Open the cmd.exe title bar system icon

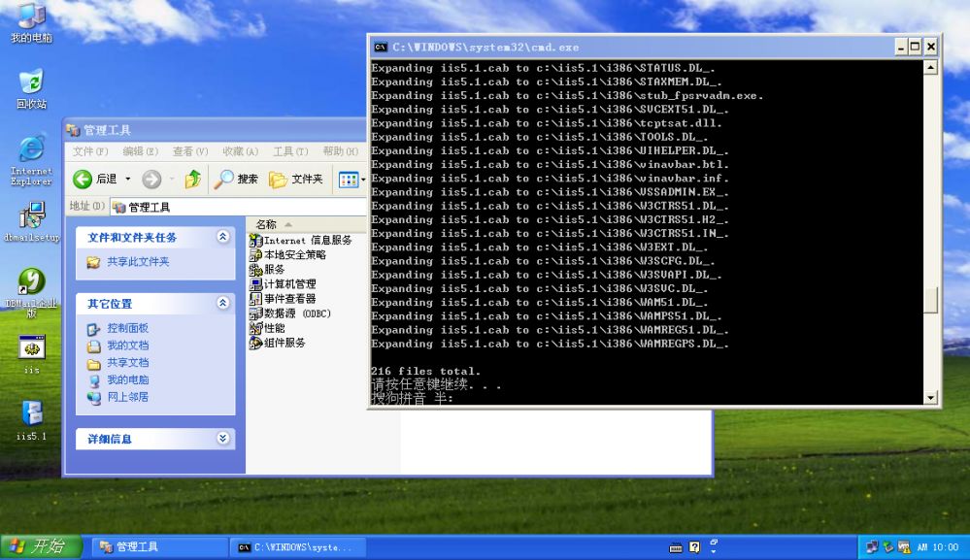click(x=381, y=47)
